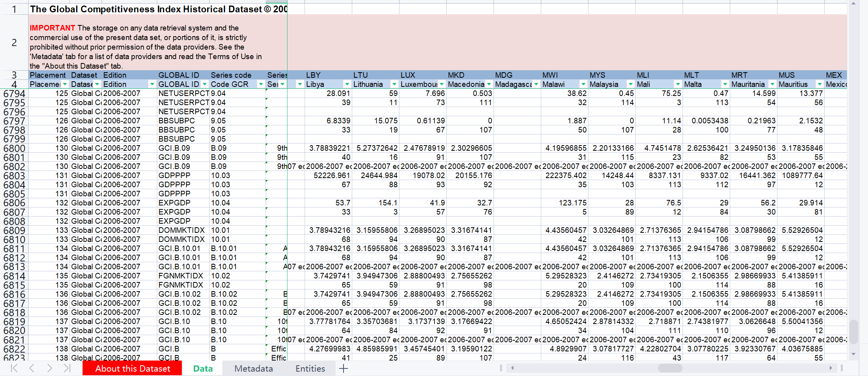Image resolution: width=868 pixels, height=376 pixels.
Task: Go to previous sheet tab arrow
Action: point(32,368)
